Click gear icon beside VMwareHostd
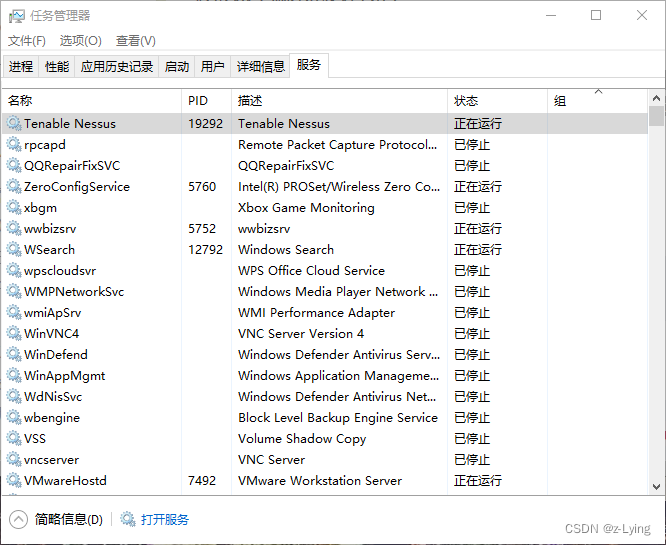The height and width of the screenshot is (545, 666). (14, 480)
